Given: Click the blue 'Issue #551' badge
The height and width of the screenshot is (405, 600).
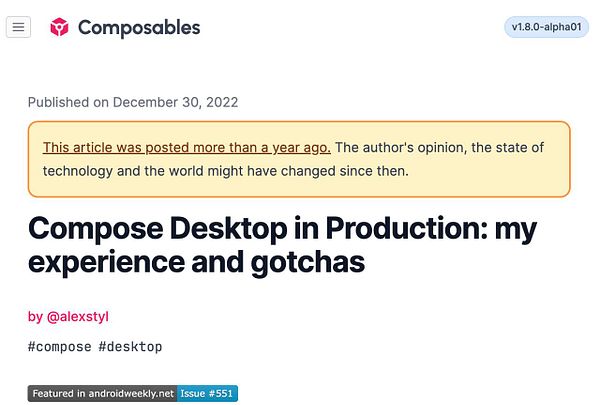Looking at the screenshot, I should (208, 394).
